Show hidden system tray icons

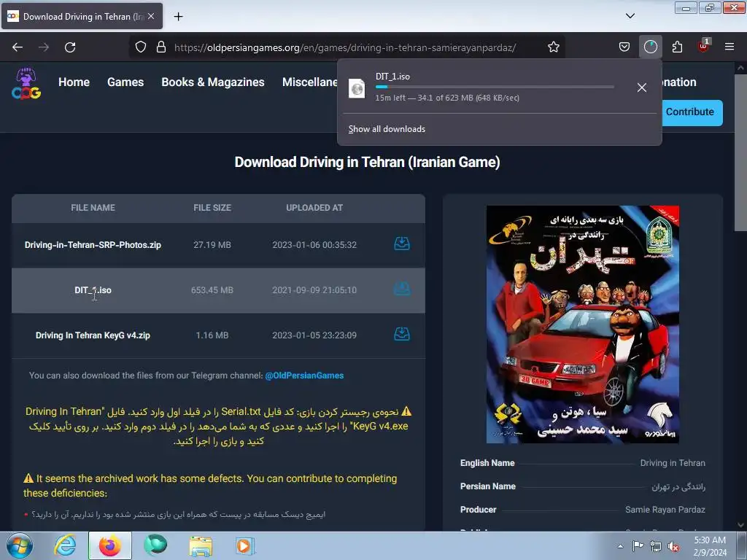[620, 545]
